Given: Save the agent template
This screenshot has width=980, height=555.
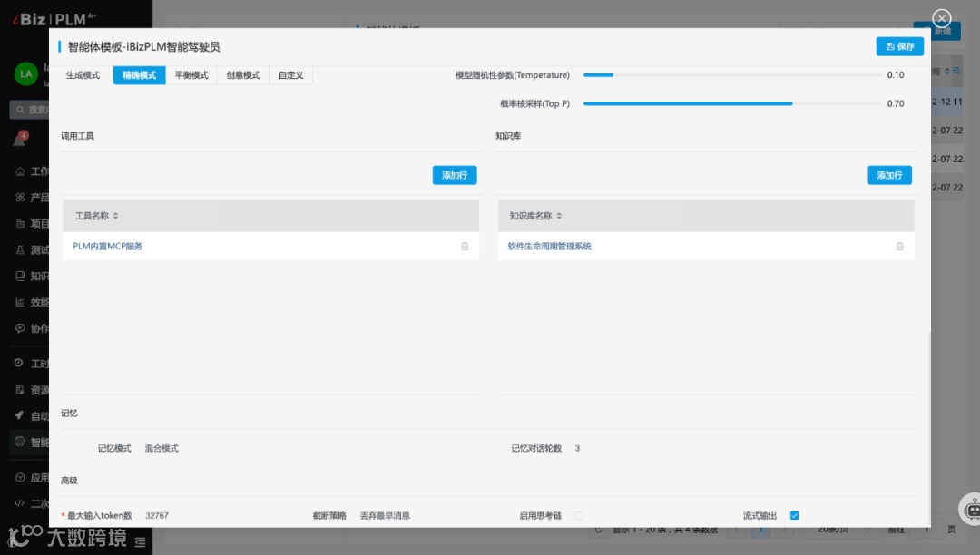Looking at the screenshot, I should pyautogui.click(x=899, y=46).
